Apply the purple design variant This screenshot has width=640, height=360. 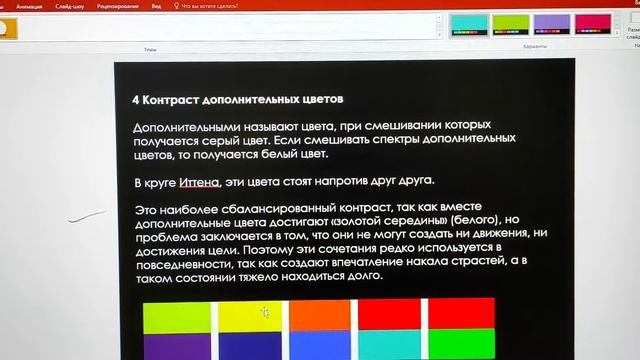tap(551, 24)
